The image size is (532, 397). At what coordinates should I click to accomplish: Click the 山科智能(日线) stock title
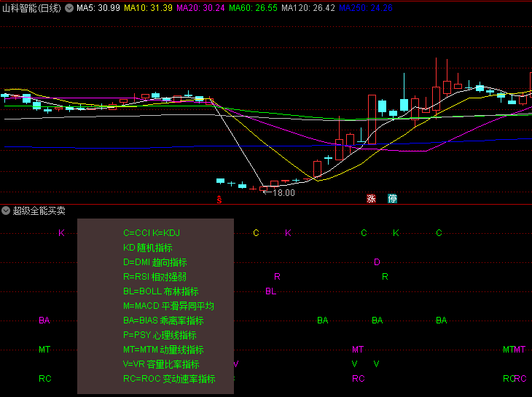pos(31,8)
